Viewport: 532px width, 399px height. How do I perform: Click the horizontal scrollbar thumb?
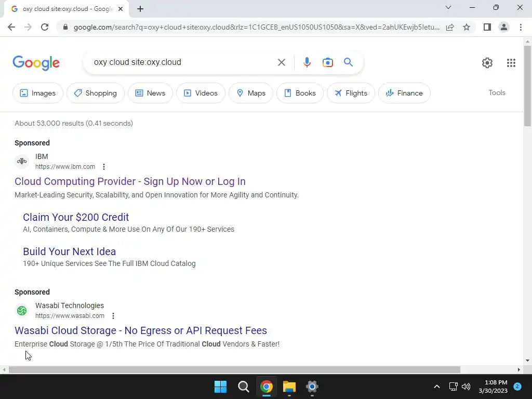234,369
